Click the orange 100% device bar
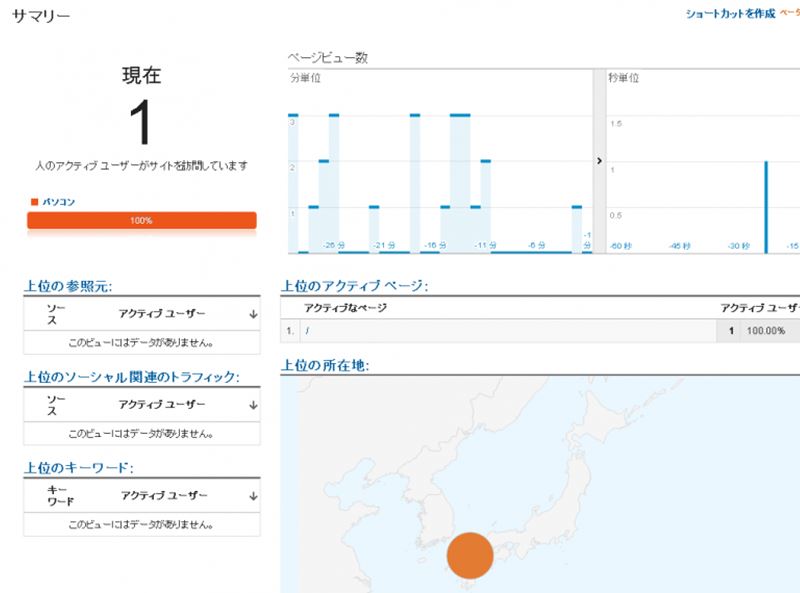800x593 pixels. pos(141,220)
